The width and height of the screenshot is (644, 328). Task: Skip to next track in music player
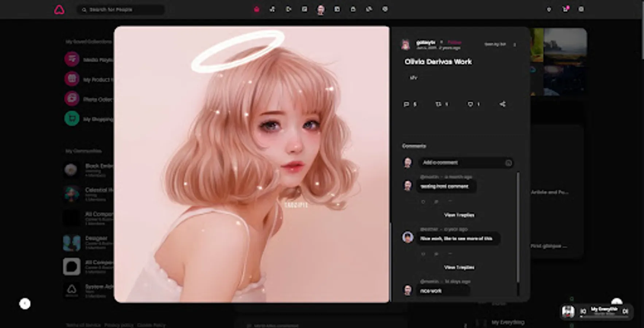(625, 311)
